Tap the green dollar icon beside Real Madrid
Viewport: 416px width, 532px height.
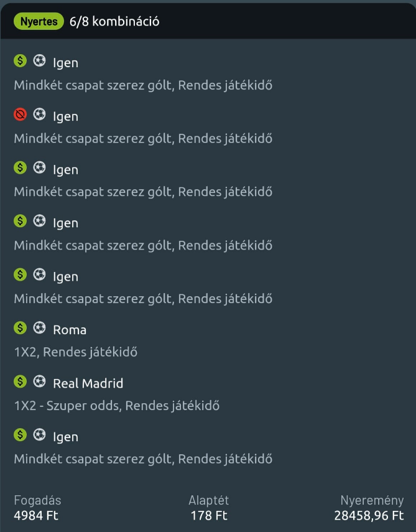pos(20,381)
